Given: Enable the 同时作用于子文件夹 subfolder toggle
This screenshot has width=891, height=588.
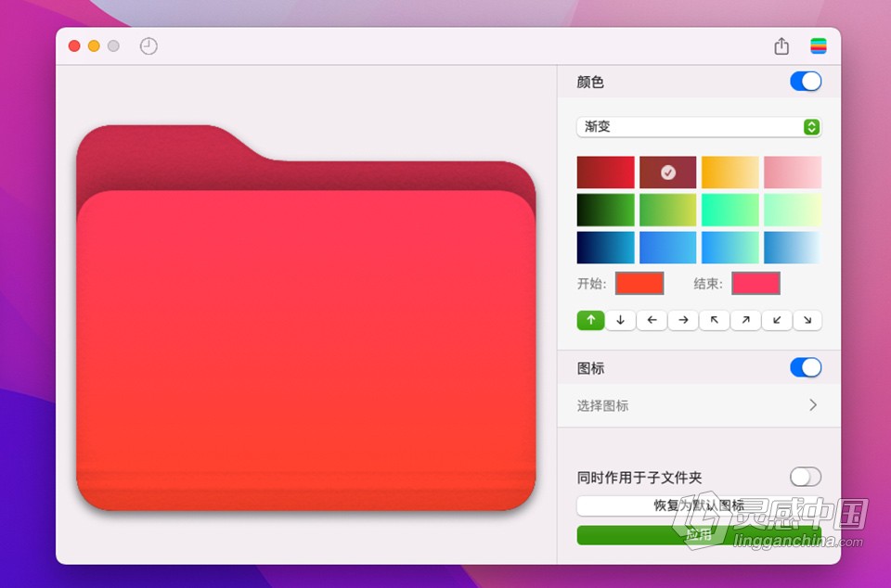Looking at the screenshot, I should [x=806, y=477].
